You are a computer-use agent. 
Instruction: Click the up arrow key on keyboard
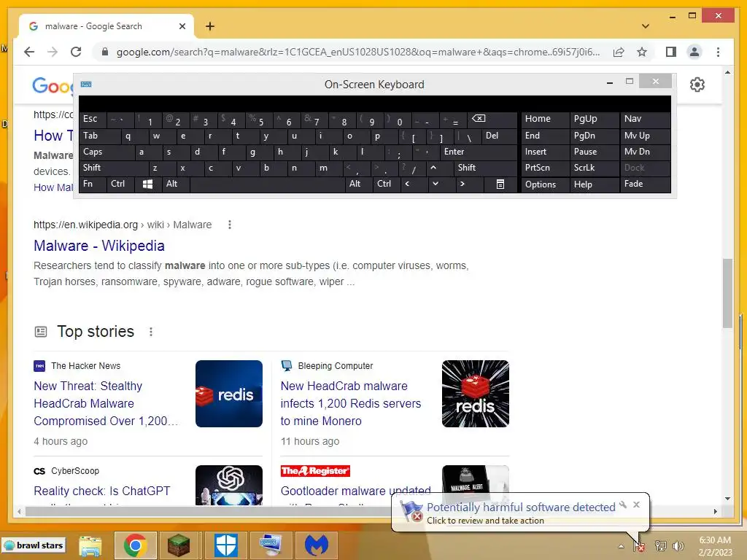(433, 168)
